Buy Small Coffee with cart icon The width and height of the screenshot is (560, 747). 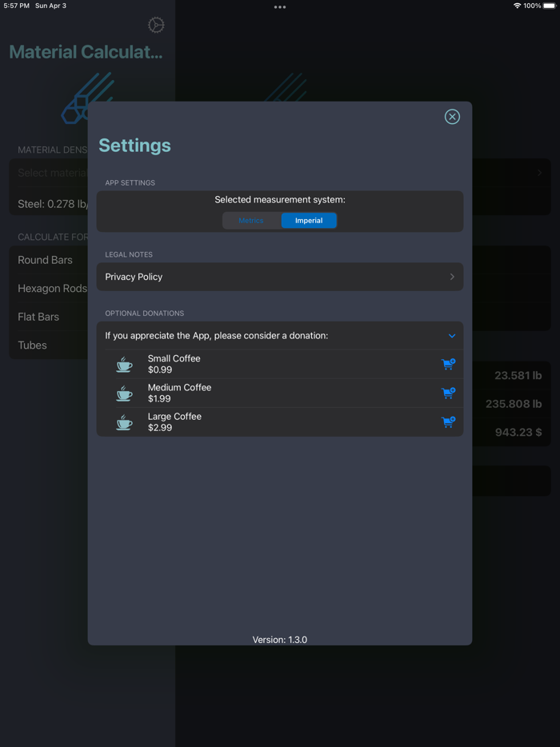pyautogui.click(x=448, y=364)
